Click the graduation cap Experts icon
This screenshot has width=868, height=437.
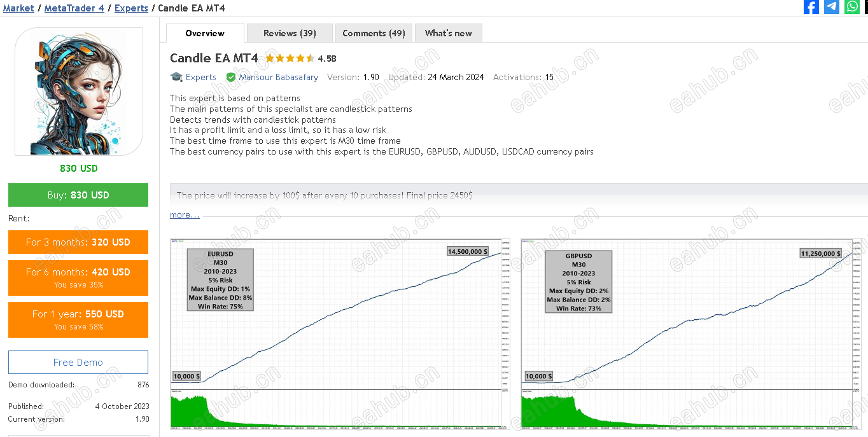[176, 77]
